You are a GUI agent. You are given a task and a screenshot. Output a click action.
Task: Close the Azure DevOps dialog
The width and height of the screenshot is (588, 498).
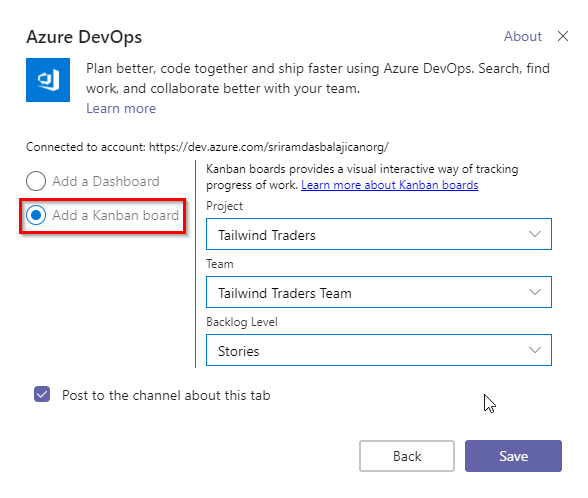click(562, 36)
